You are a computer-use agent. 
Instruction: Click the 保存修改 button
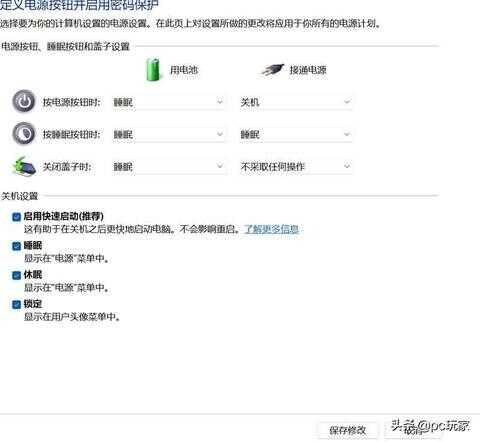point(348,430)
